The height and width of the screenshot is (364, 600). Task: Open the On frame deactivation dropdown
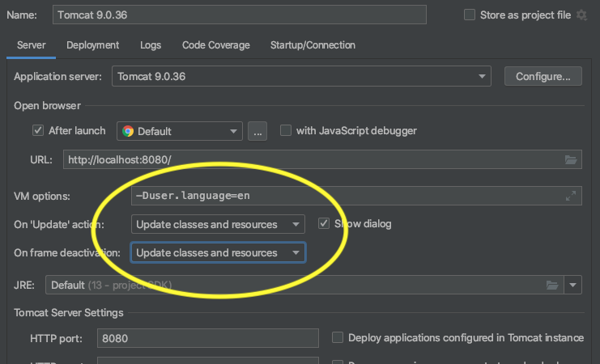tap(218, 252)
